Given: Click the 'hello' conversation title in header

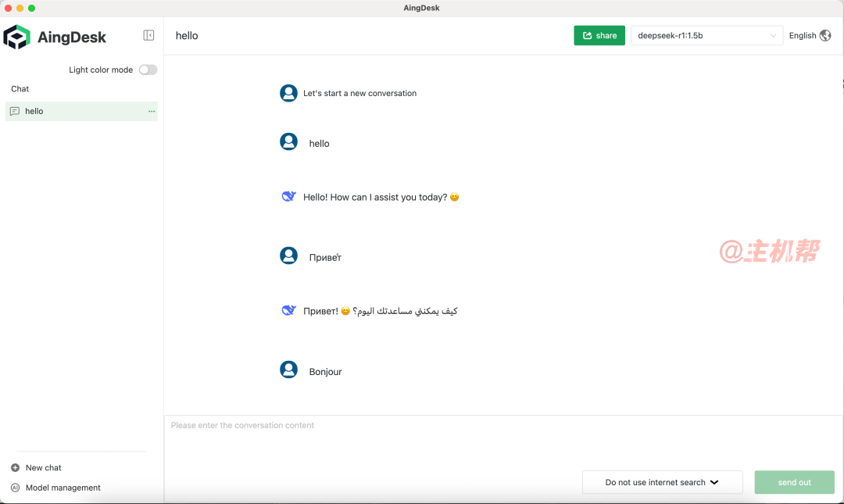Looking at the screenshot, I should [187, 35].
